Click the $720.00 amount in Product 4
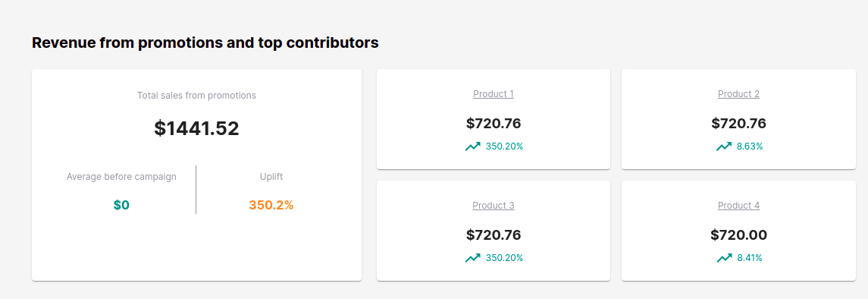The image size is (868, 299). [738, 235]
